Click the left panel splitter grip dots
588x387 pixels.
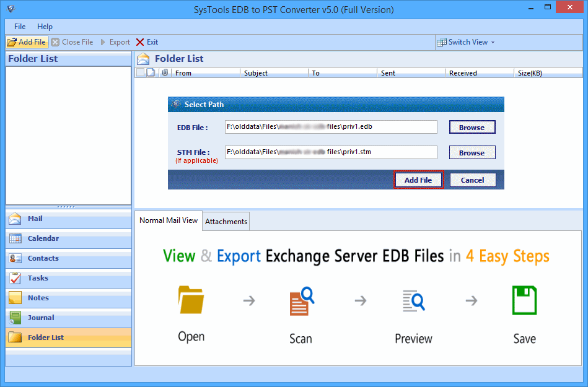(x=66, y=207)
